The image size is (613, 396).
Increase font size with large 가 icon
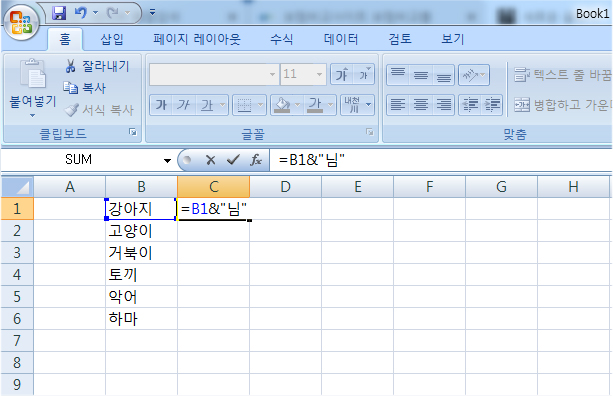pyautogui.click(x=342, y=74)
